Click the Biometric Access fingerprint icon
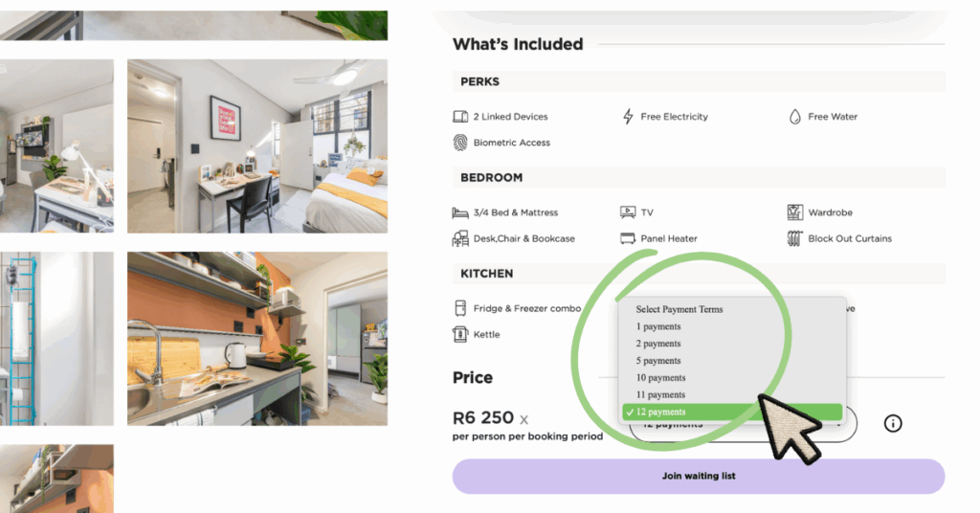This screenshot has width=980, height=513. pyautogui.click(x=460, y=143)
